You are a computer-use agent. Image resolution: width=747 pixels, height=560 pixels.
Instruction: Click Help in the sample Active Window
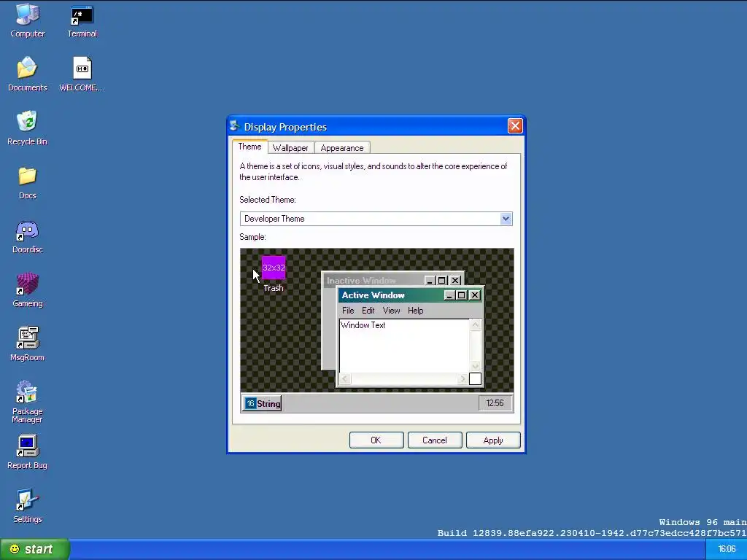coord(415,311)
